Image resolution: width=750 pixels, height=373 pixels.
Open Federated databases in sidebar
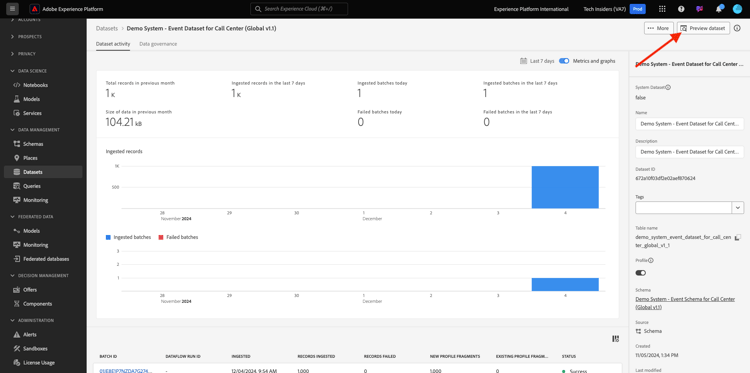pyautogui.click(x=46, y=259)
